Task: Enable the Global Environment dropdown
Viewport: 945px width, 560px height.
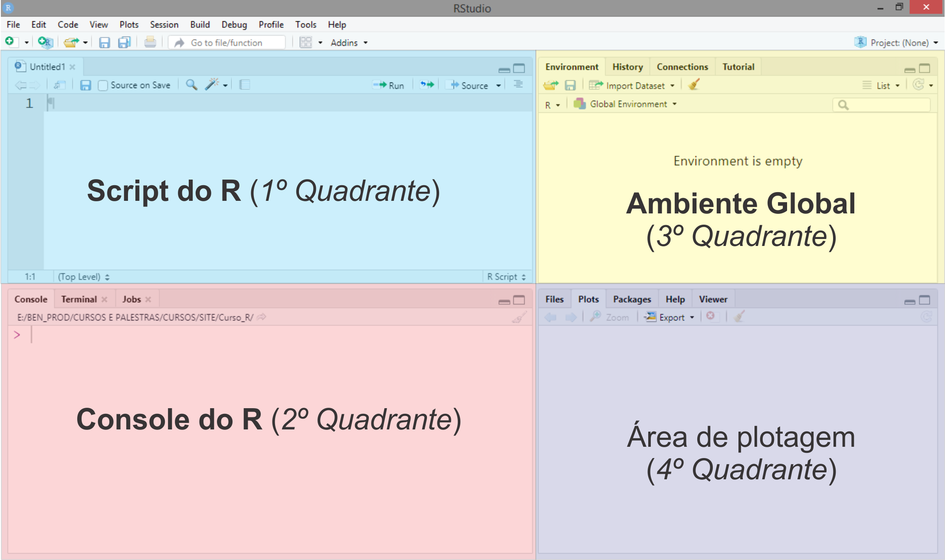Action: (628, 103)
